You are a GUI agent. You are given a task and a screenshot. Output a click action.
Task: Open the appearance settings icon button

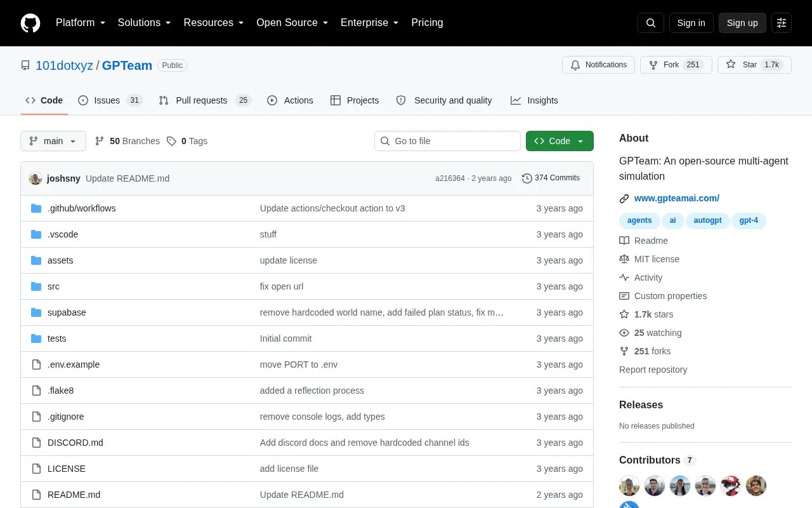[782, 23]
